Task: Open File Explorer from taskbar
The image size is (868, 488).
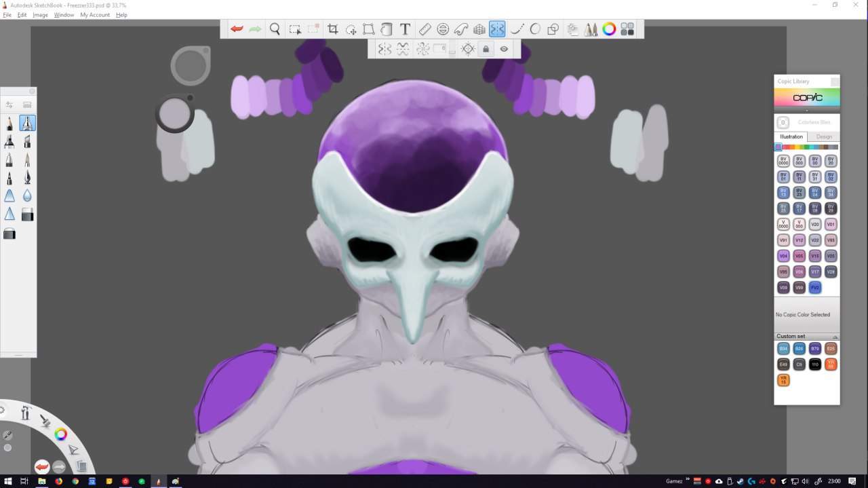Action: (x=41, y=481)
